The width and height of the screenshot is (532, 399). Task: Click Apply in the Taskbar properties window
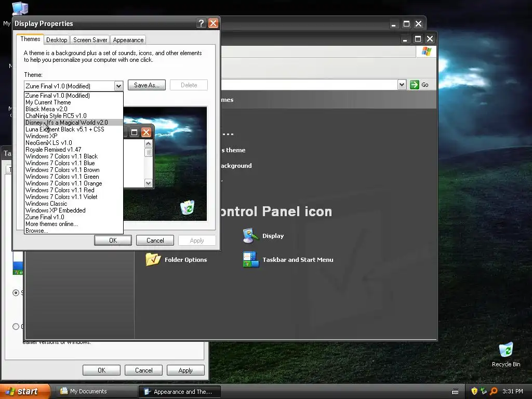click(185, 370)
